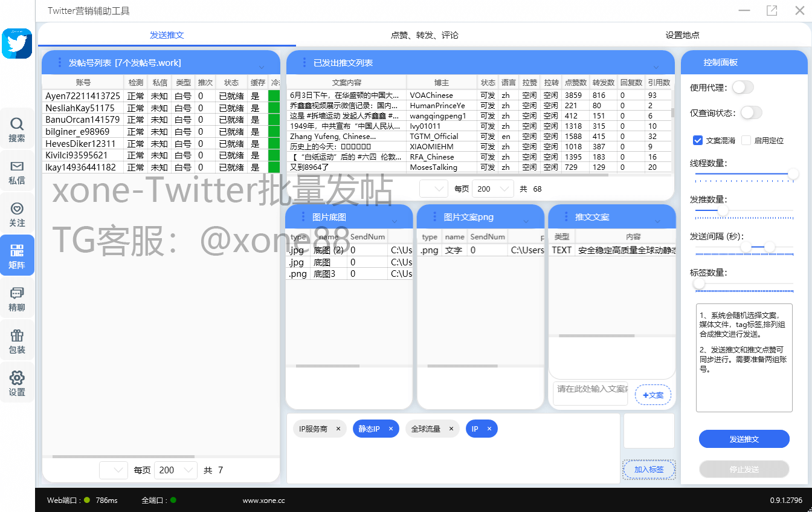The image size is (812, 512).
Task: Switch to the 点赞、转发、评论 tab
Action: 425,35
